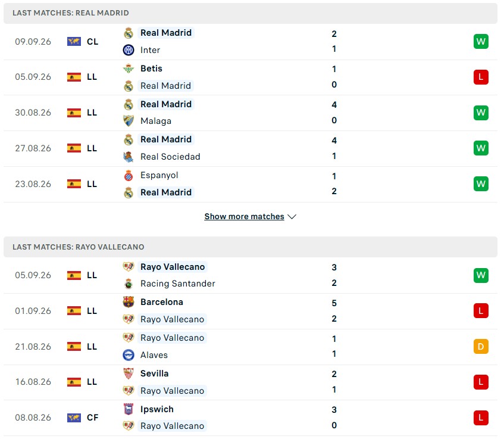Open the Barcelona team name link
The height and width of the screenshot is (442, 504).
pos(162,302)
